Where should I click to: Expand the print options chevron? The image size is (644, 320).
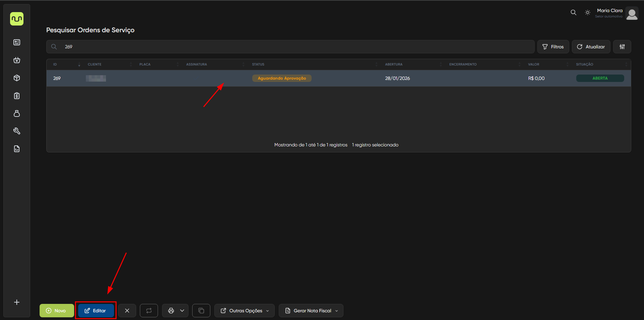pyautogui.click(x=182, y=311)
